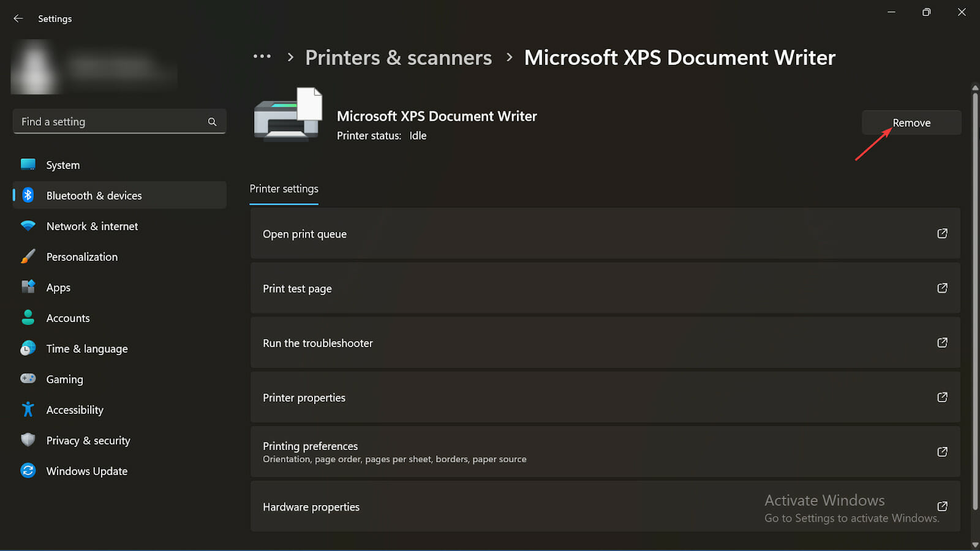980x551 pixels.
Task: Click external link icon for Print test page
Action: pos(942,288)
